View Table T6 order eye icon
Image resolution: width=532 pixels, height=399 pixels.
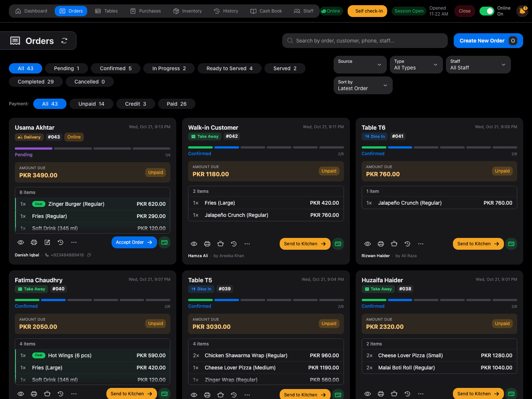(368, 244)
